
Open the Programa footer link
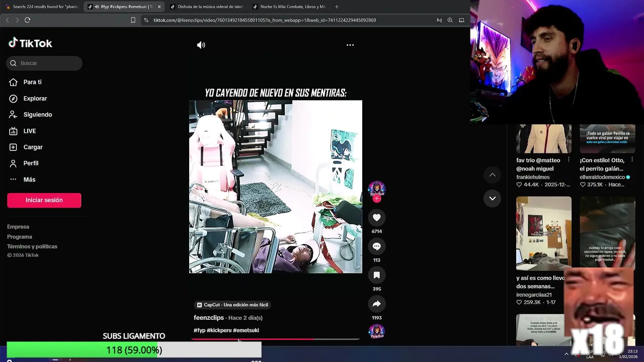[x=20, y=237]
